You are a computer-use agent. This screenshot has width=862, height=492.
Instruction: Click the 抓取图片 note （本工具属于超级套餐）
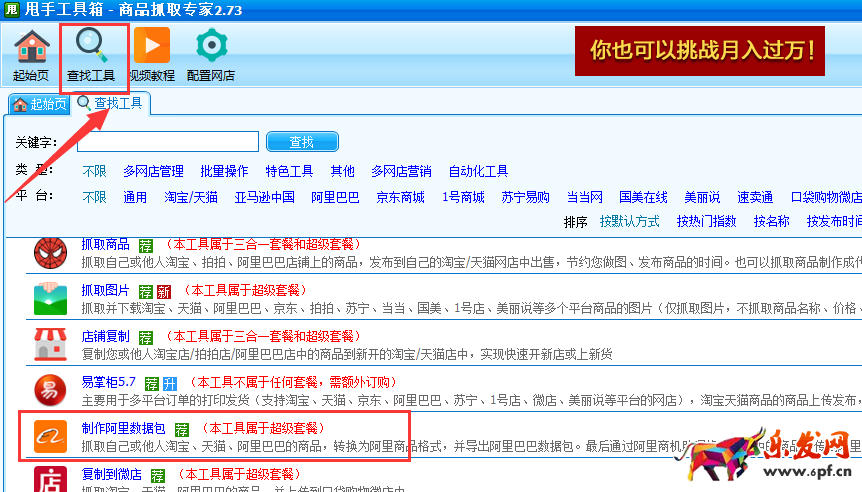(x=246, y=290)
